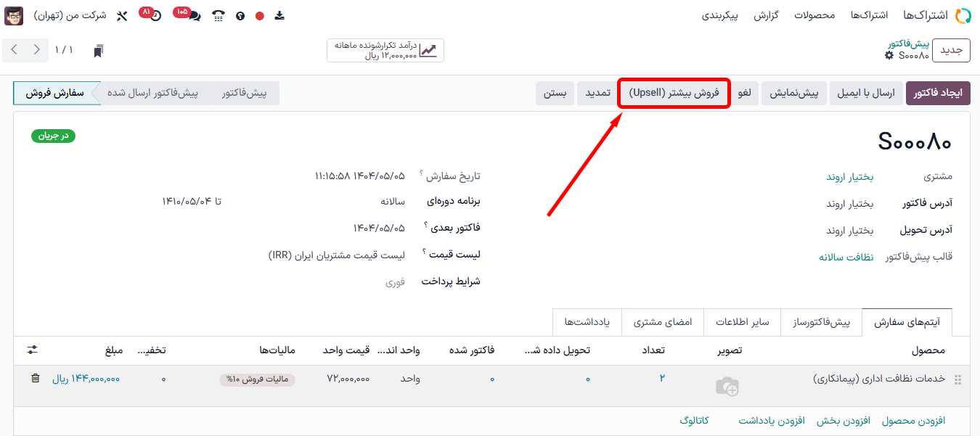Click the ایجاد فاکتور button

click(x=938, y=93)
